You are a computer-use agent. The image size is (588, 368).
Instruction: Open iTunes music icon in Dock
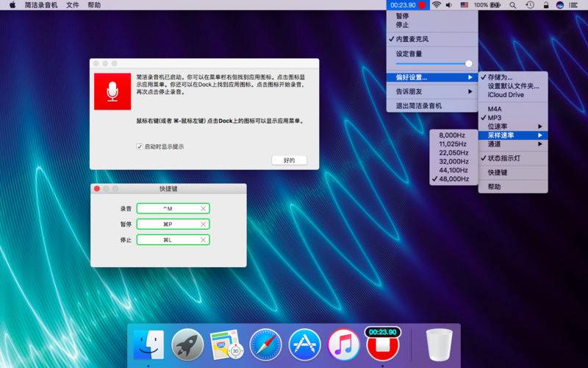click(x=343, y=344)
